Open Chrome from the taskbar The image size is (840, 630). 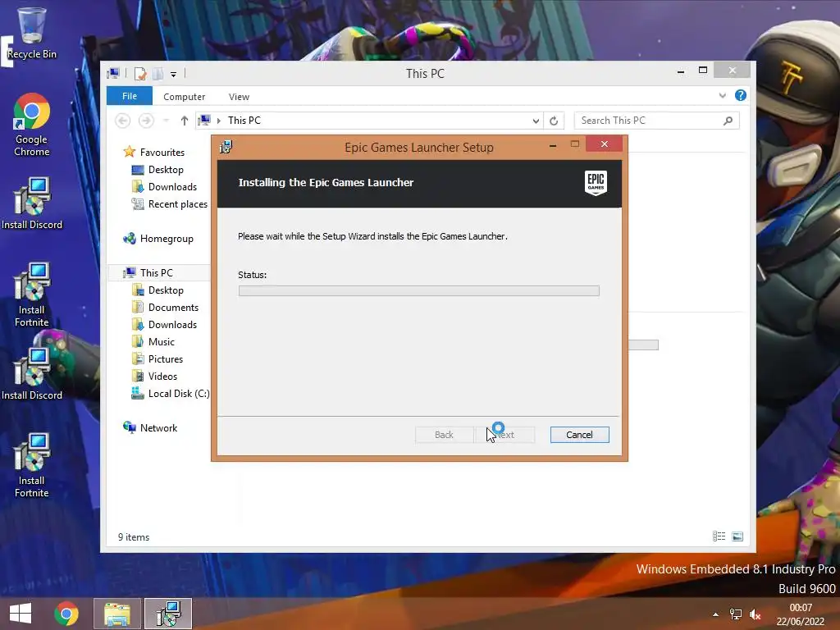66,614
